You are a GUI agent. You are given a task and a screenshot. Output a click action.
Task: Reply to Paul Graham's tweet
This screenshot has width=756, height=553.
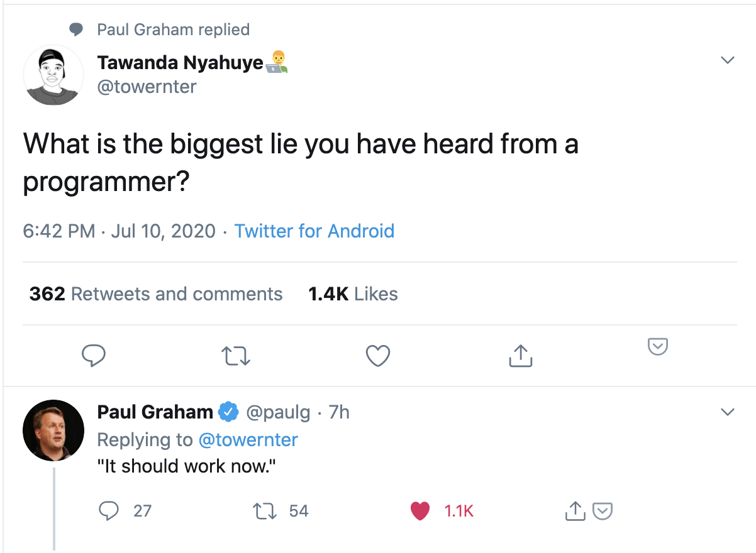click(109, 511)
